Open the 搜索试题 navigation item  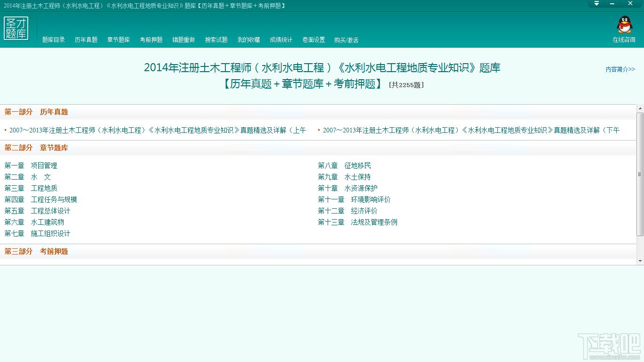point(215,40)
